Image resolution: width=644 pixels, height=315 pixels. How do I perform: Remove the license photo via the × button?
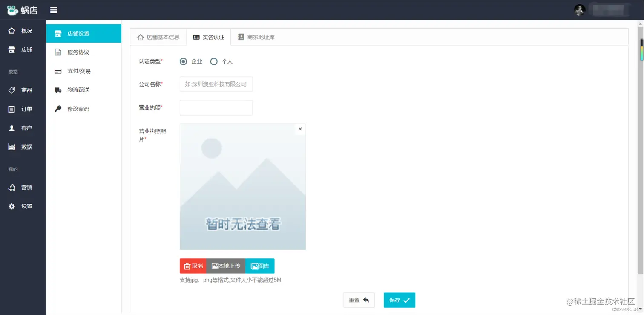coord(300,129)
